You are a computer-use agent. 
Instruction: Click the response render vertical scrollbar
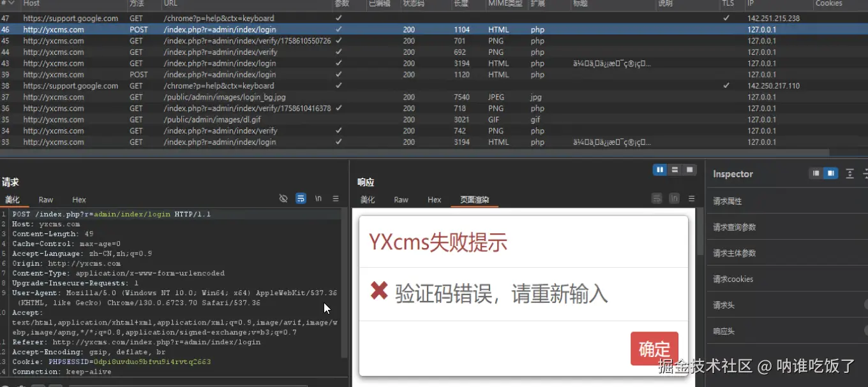[x=700, y=233]
